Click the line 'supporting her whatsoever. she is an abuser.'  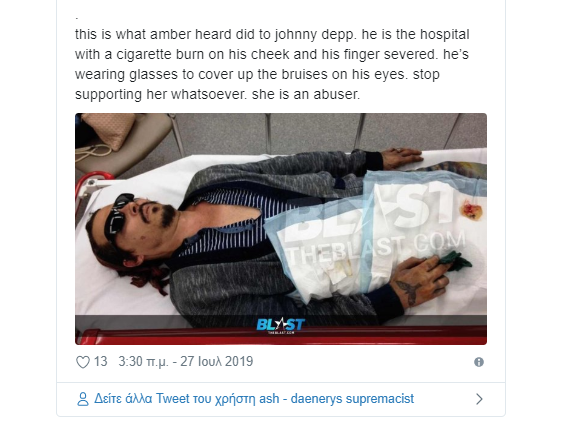[x=217, y=94]
